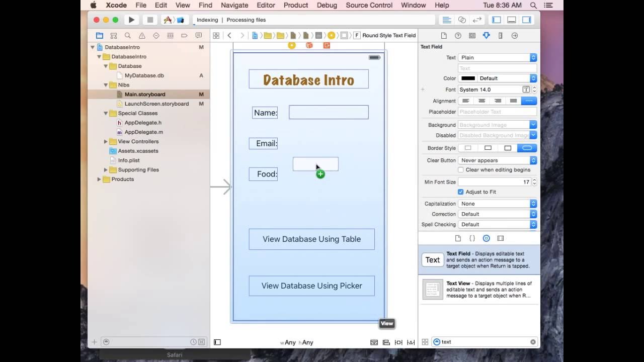Open the Correction dropdown

pos(498,214)
